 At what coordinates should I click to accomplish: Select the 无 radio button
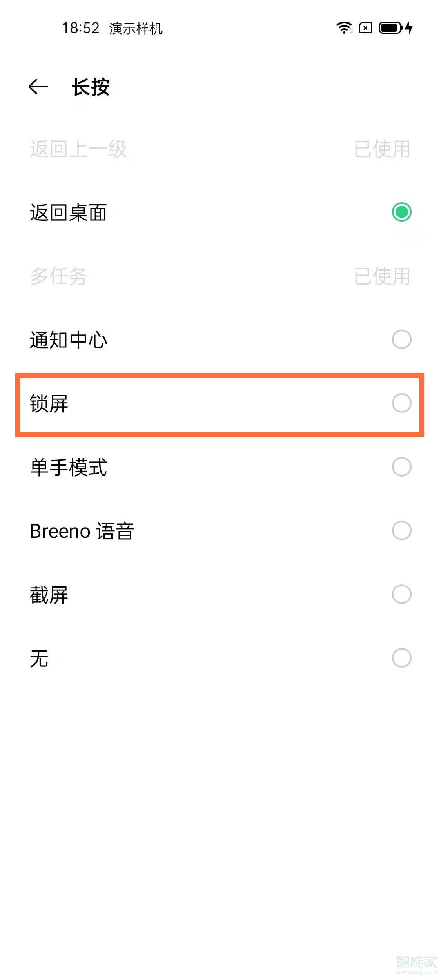point(401,658)
